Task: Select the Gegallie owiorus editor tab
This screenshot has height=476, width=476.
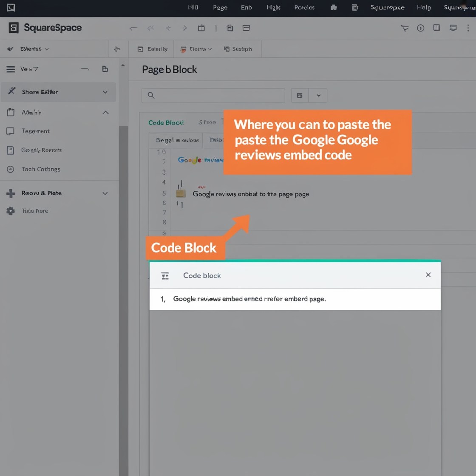Action: 176,140
